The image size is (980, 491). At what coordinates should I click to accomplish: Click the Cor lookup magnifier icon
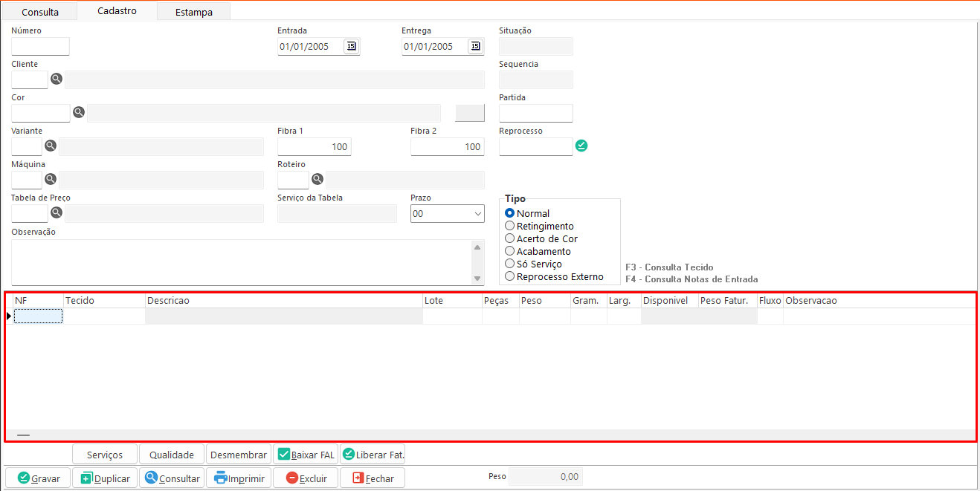tap(79, 113)
